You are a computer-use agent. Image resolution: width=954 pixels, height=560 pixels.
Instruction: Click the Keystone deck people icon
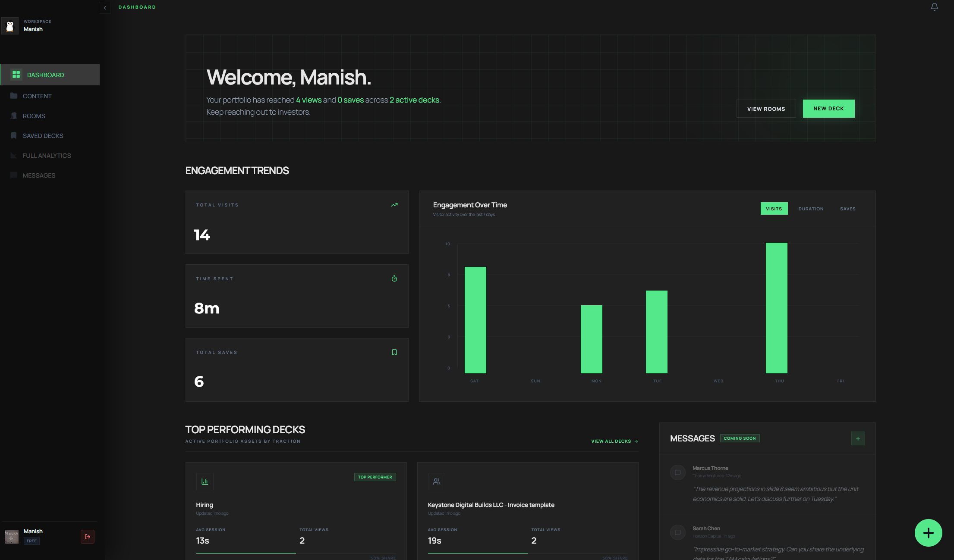coord(437,482)
